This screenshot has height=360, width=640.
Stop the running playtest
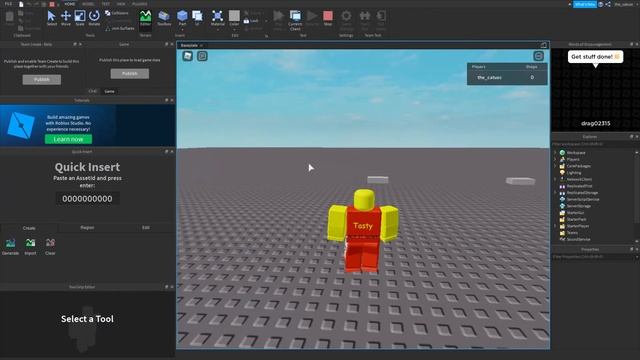(x=328, y=18)
